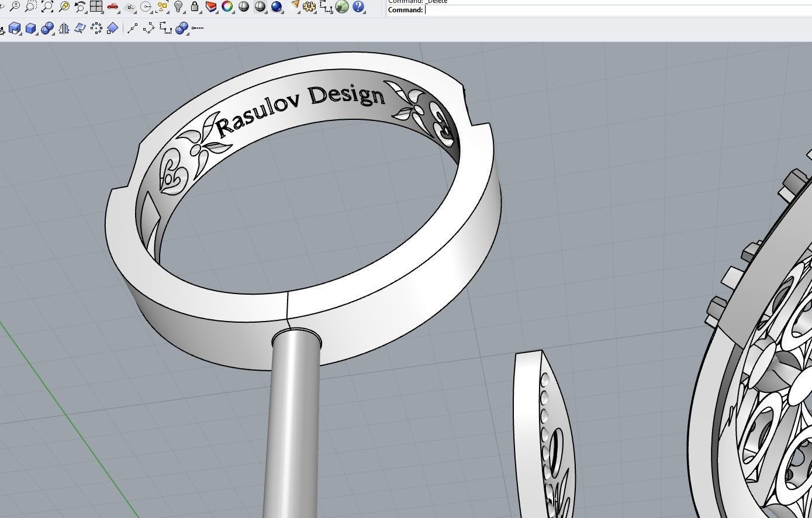Image resolution: width=812 pixels, height=518 pixels.
Task: Click the Zoom Selected icon
Action: 64,6
